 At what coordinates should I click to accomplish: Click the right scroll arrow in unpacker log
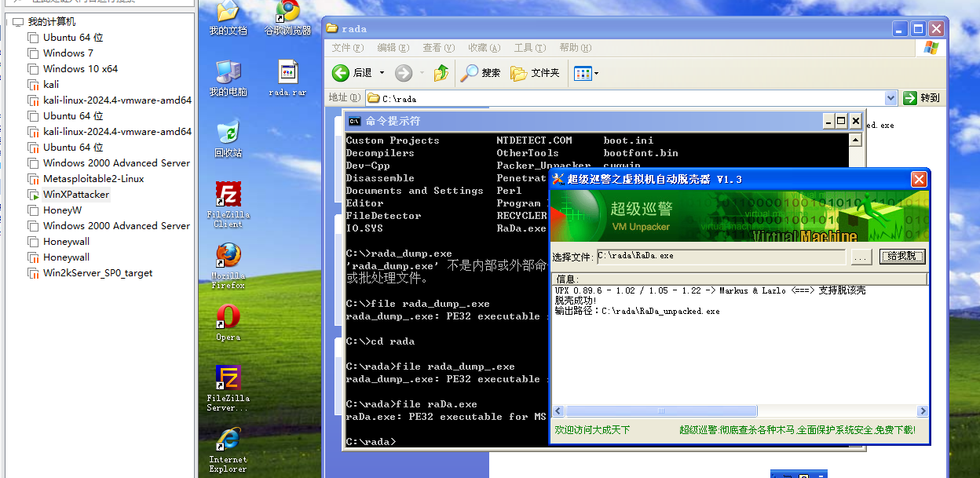tap(923, 411)
